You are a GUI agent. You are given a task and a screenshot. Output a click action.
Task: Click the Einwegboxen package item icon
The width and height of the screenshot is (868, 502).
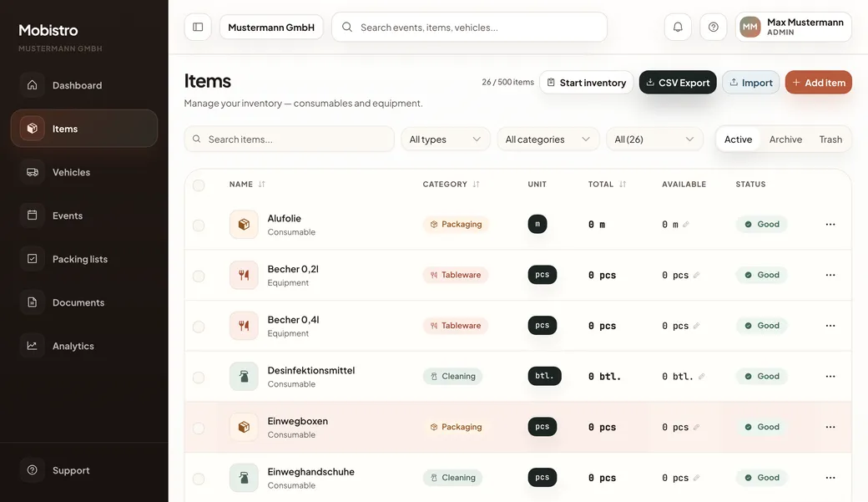tap(244, 427)
